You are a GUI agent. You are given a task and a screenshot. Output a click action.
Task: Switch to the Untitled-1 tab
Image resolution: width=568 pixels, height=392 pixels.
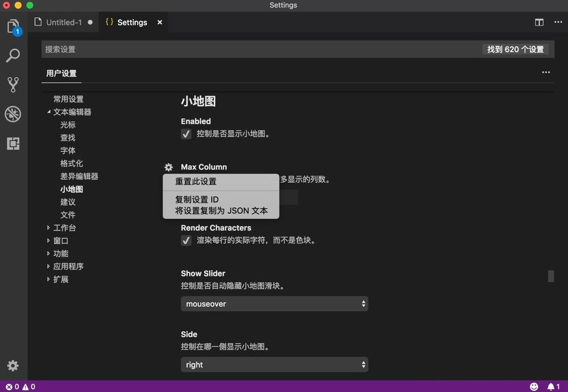coord(64,22)
